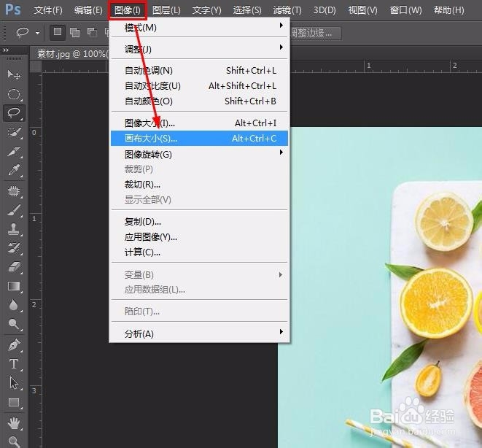Image resolution: width=482 pixels, height=448 pixels.
Task: Choose 自动对比度(U) from the menu
Action: click(x=199, y=86)
